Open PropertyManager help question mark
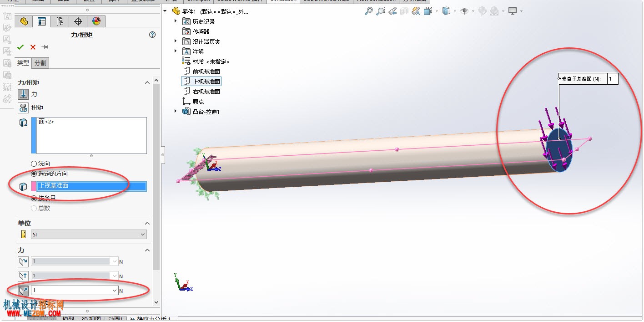The image size is (644, 322). tap(152, 35)
